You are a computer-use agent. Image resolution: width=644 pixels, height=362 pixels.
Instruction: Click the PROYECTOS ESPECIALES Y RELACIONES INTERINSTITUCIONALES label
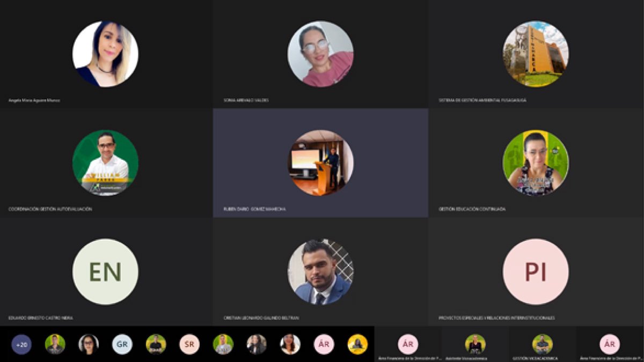496,318
